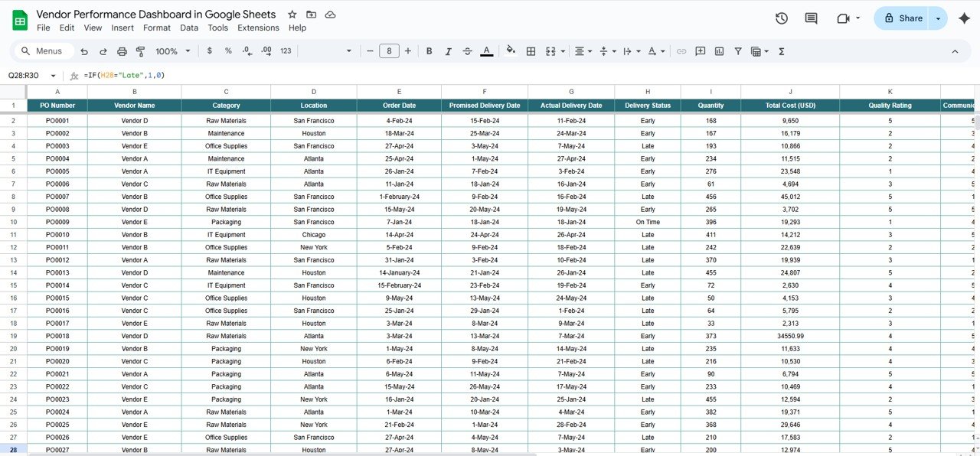Open the fill color picker
Viewport: 980px width, 456px height.
511,51
